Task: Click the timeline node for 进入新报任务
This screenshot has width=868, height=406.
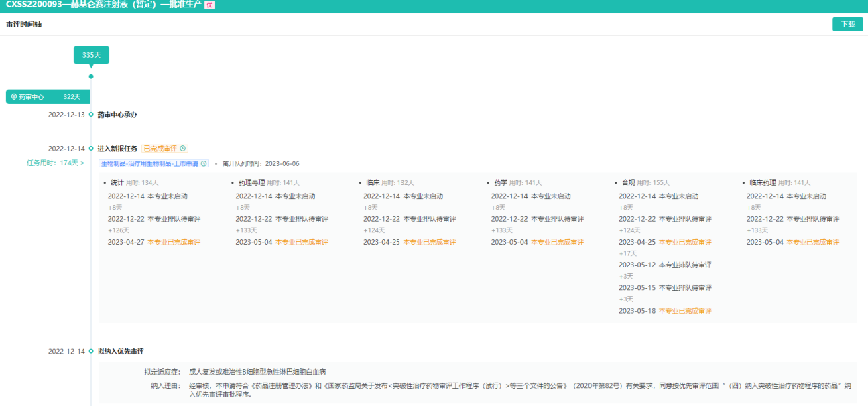Action: (x=91, y=149)
